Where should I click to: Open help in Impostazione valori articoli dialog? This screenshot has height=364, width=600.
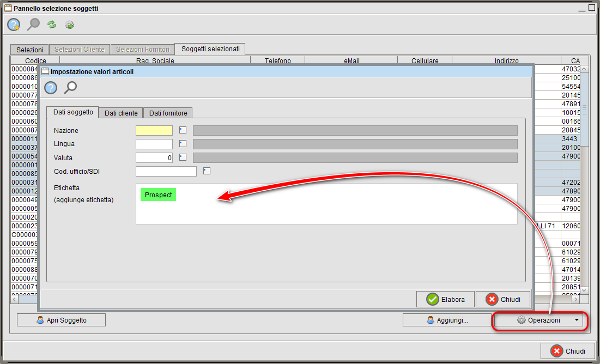51,88
